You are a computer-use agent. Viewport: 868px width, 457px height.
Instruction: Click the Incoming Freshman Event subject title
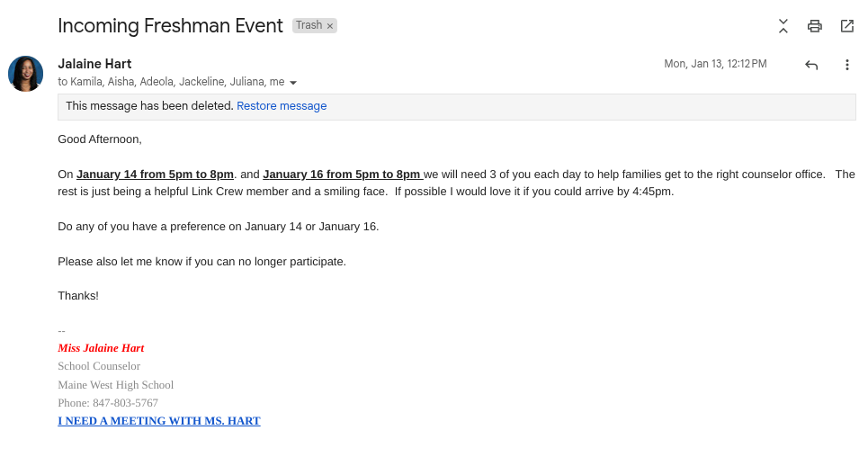coord(170,26)
